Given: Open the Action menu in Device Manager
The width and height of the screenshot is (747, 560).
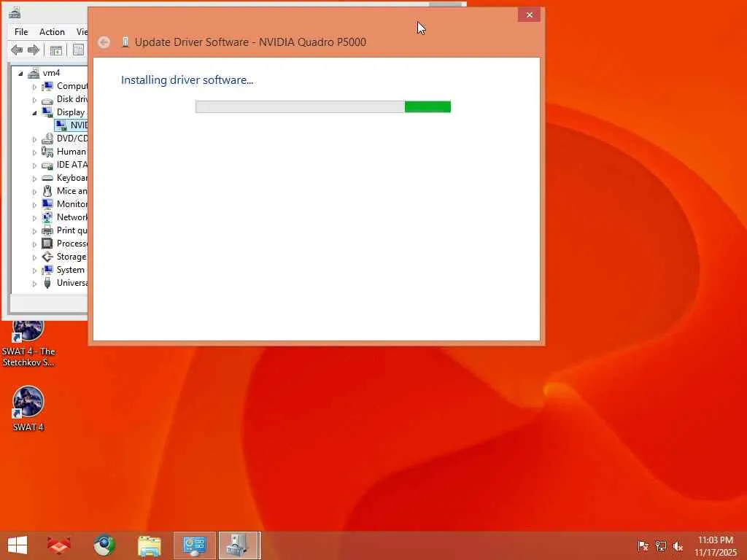Looking at the screenshot, I should pos(52,32).
